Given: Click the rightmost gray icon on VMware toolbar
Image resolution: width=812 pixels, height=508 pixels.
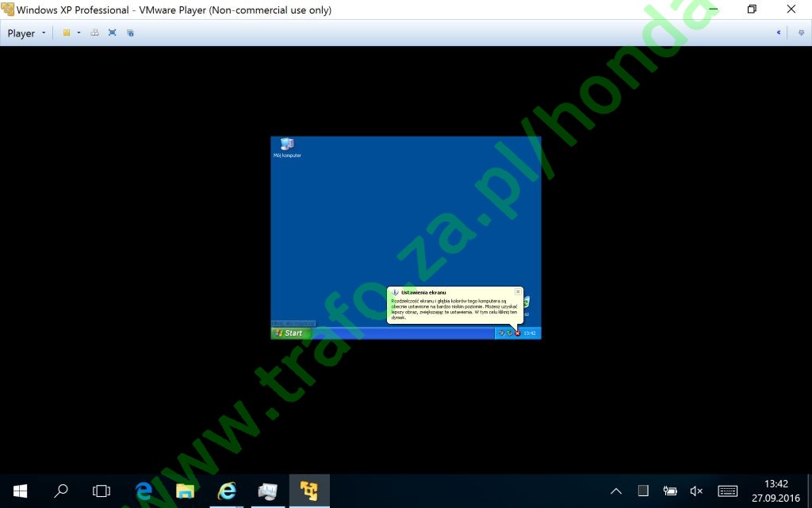Looking at the screenshot, I should [801, 33].
